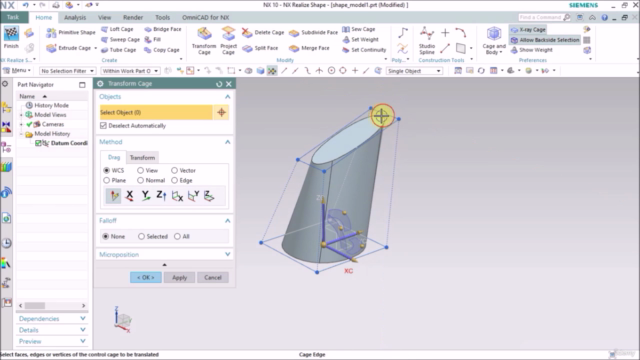640x360 pixels.
Task: Toggle X-ray Cage preference
Action: coord(528,29)
